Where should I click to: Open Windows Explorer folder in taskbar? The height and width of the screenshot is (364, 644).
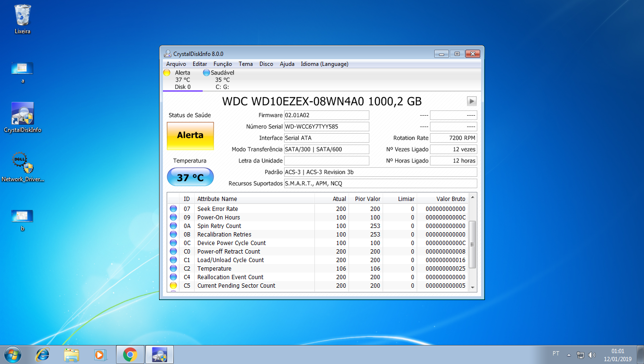(72, 355)
